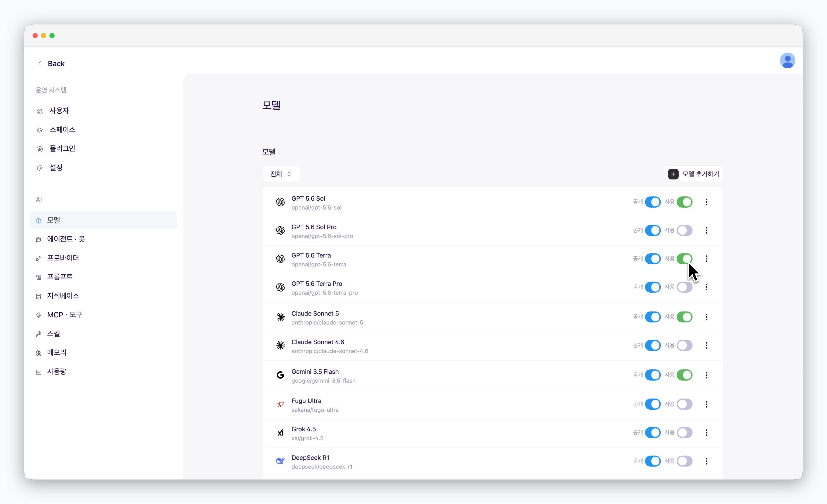Open more options menu for GPT 5.6 Sol
Image resolution: width=827 pixels, height=504 pixels.
pos(706,202)
